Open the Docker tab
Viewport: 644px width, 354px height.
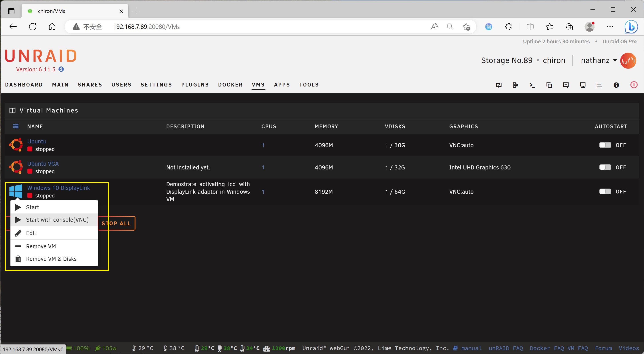[230, 85]
